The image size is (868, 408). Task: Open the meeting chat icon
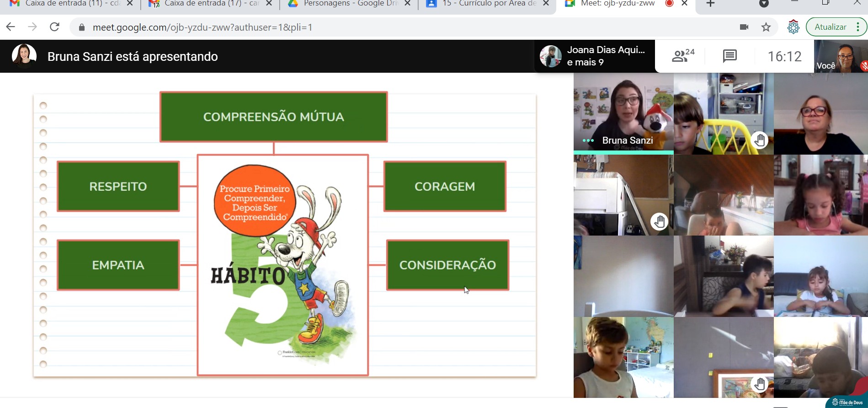coord(730,56)
